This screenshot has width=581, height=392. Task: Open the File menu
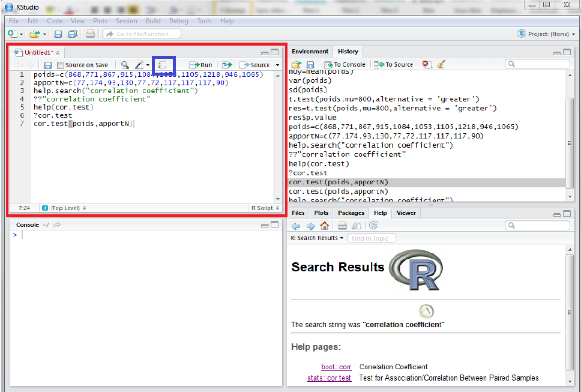[14, 21]
